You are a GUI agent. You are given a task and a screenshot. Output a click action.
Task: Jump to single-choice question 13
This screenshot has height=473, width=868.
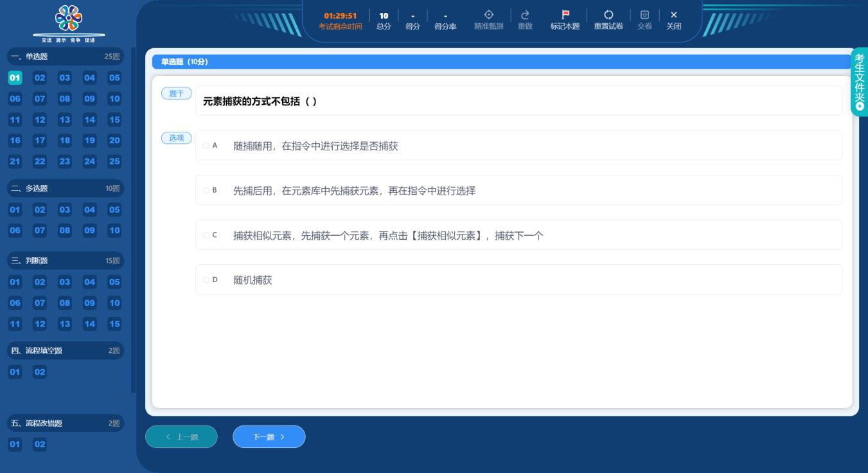coord(65,120)
